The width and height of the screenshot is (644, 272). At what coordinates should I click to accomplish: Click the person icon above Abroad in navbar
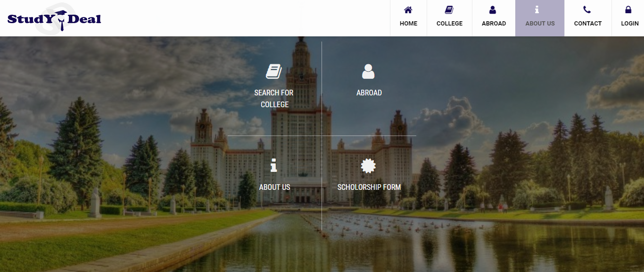click(x=493, y=9)
